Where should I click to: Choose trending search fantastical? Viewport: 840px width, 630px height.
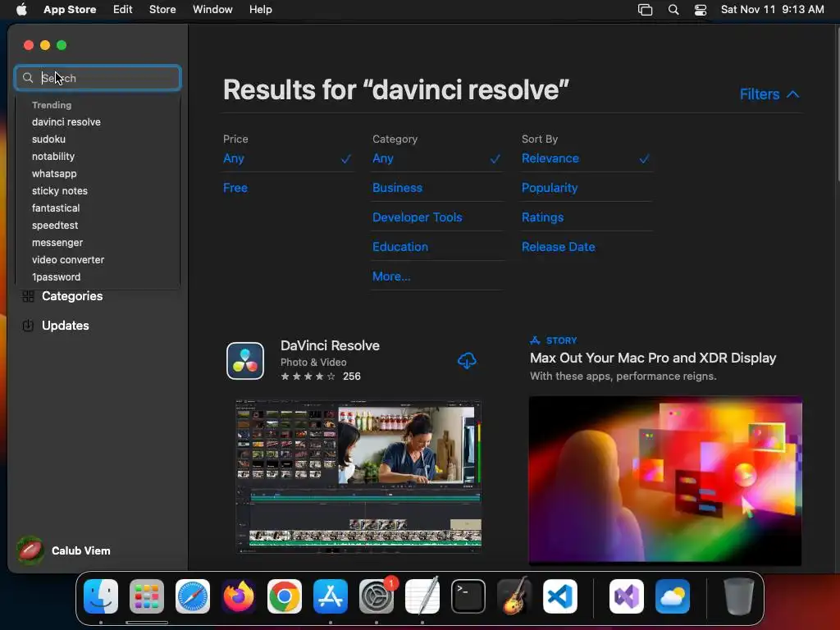click(x=56, y=208)
